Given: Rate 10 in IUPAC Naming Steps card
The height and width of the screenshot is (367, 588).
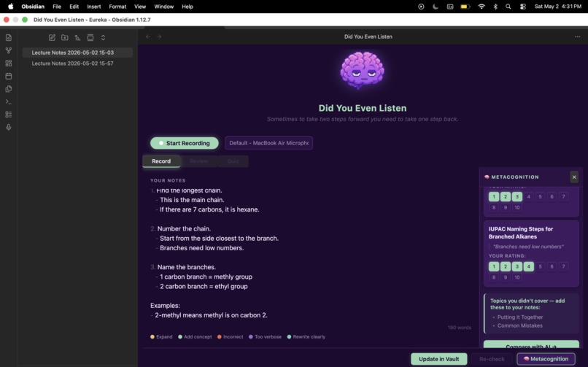Looking at the screenshot, I should pos(517,277).
